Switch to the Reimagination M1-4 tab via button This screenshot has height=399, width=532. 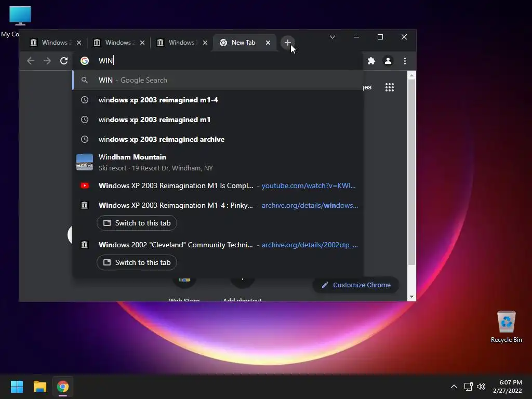pos(137,223)
